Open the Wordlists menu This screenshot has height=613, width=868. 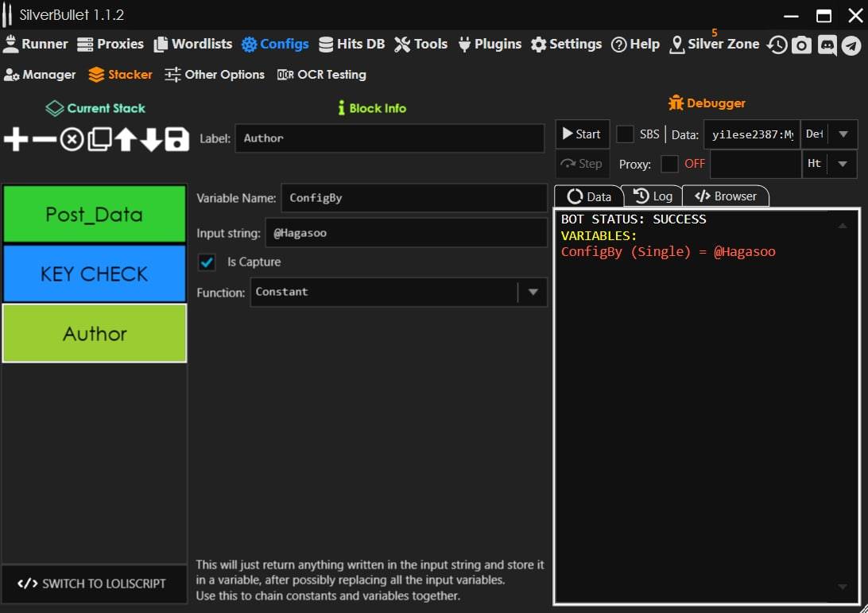tap(193, 45)
